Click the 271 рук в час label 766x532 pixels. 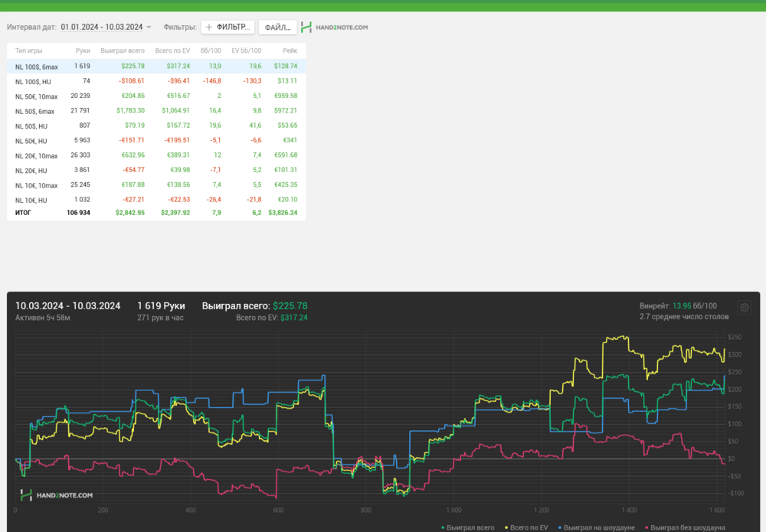click(160, 318)
